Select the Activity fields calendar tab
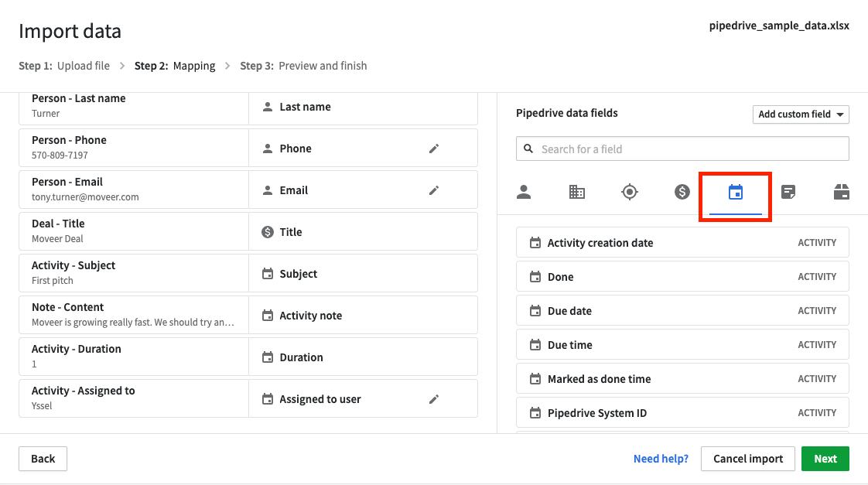The image size is (868, 485). [x=736, y=192]
